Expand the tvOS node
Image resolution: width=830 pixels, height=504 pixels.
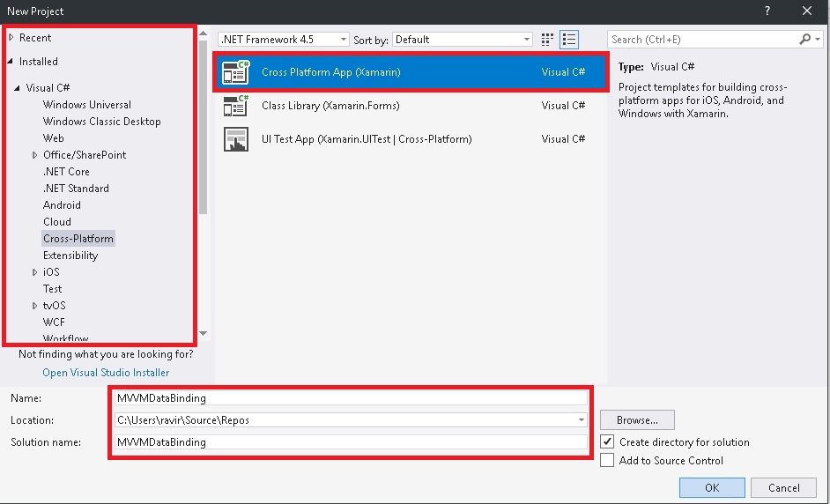click(35, 306)
